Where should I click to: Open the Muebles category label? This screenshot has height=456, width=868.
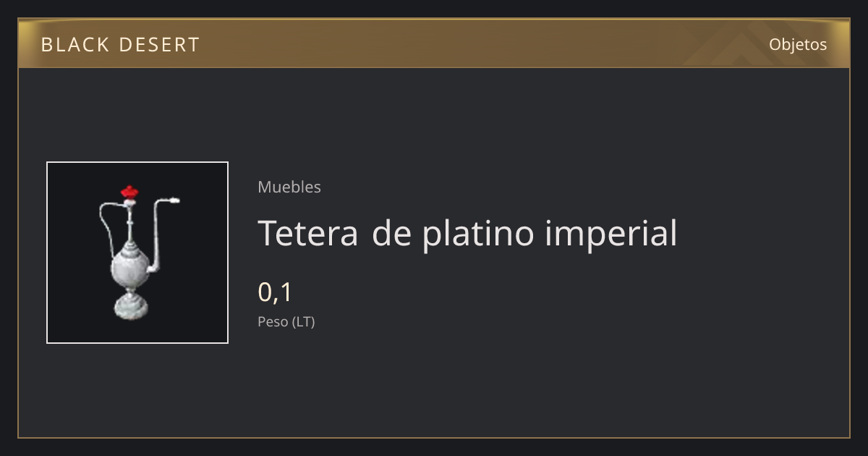pyautogui.click(x=289, y=187)
